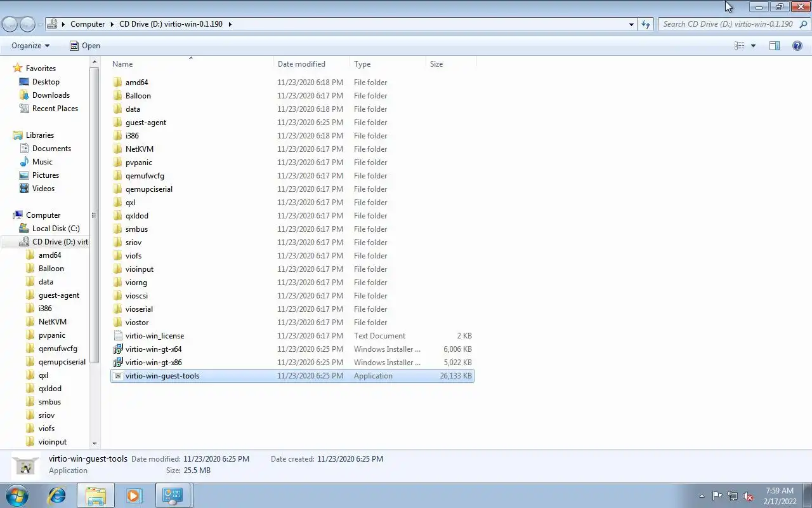The width and height of the screenshot is (812, 508).
Task: Toggle the preview pane button
Action: 775,46
